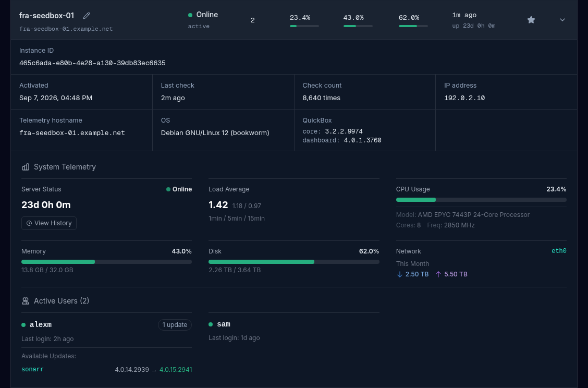Image resolution: width=588 pixels, height=388 pixels.
Task: Collapse the server row chevron
Action: click(562, 20)
